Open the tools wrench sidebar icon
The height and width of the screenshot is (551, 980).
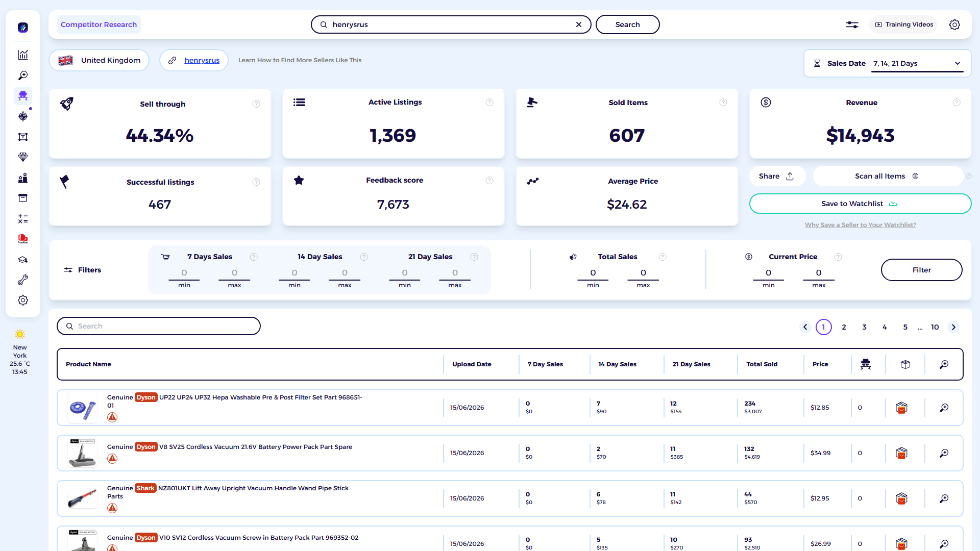click(23, 280)
